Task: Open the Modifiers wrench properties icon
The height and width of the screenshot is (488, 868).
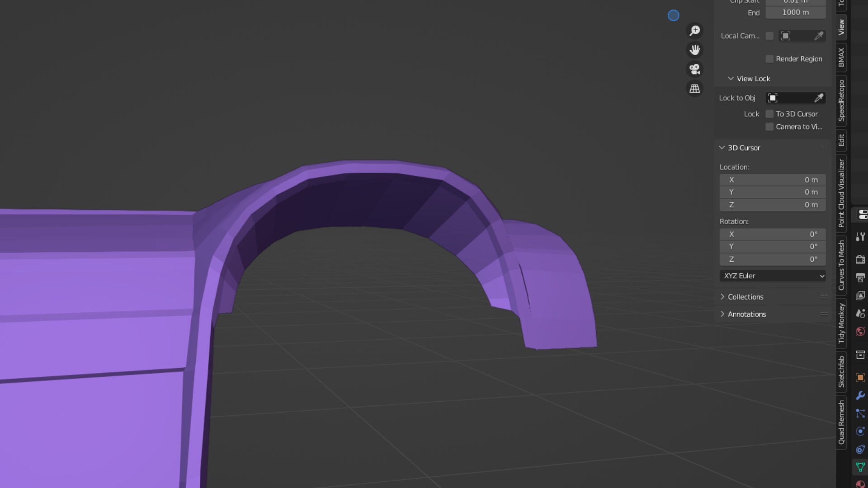Action: [860, 395]
